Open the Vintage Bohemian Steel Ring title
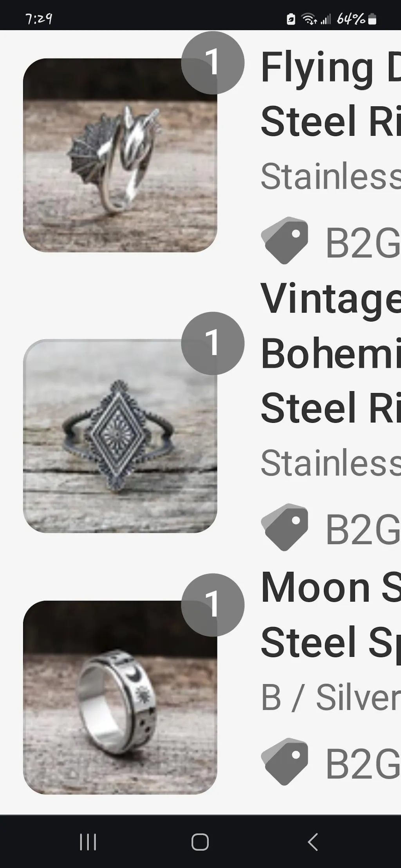The width and height of the screenshot is (401, 868). click(x=331, y=353)
